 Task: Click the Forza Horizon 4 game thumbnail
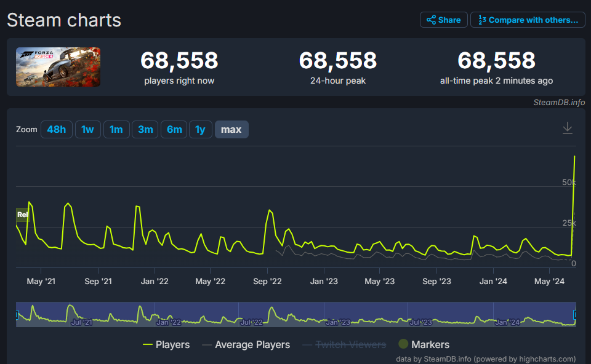(58, 67)
